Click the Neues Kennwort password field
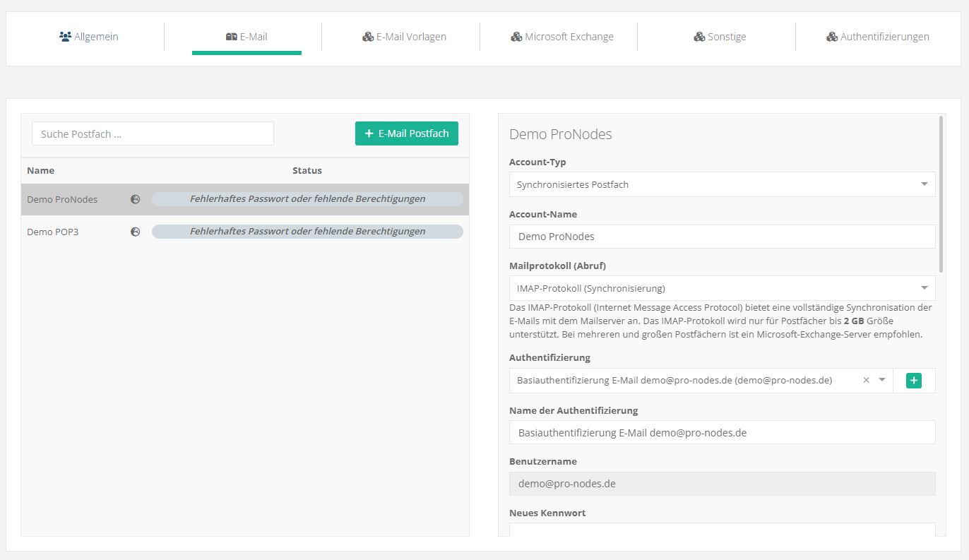This screenshot has width=969, height=560. pos(722,530)
